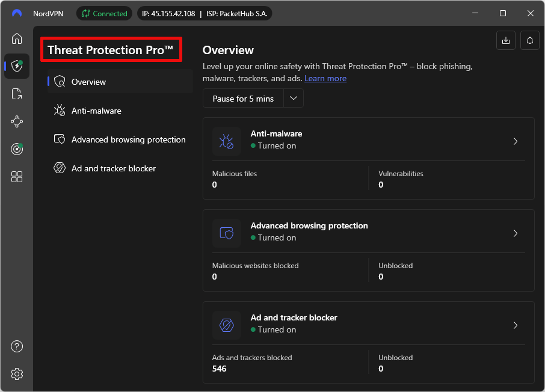Open the help question mark icon
Viewport: 545px width, 392px height.
coord(16,346)
